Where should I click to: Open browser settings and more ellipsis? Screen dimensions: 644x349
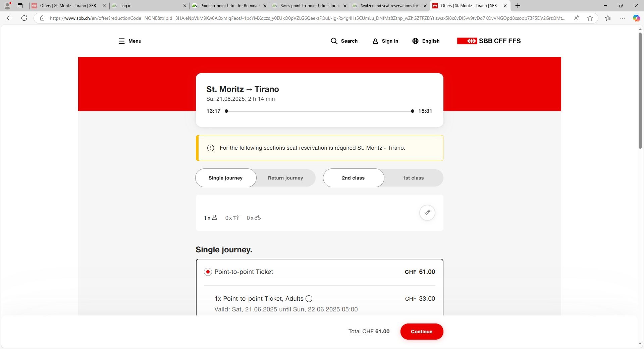623,18
